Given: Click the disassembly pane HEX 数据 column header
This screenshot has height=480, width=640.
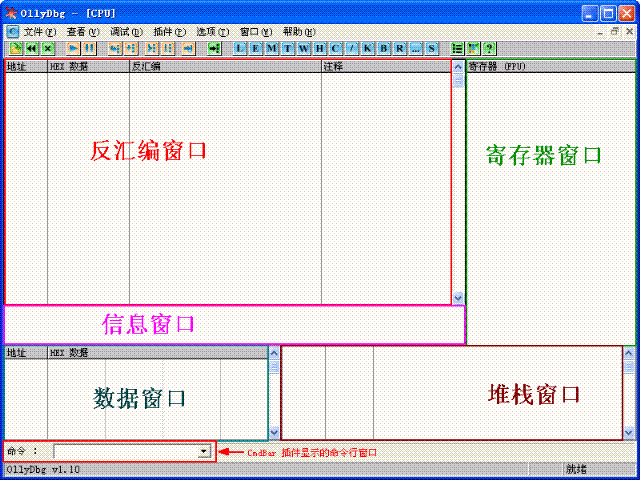Looking at the screenshot, I should tap(89, 67).
